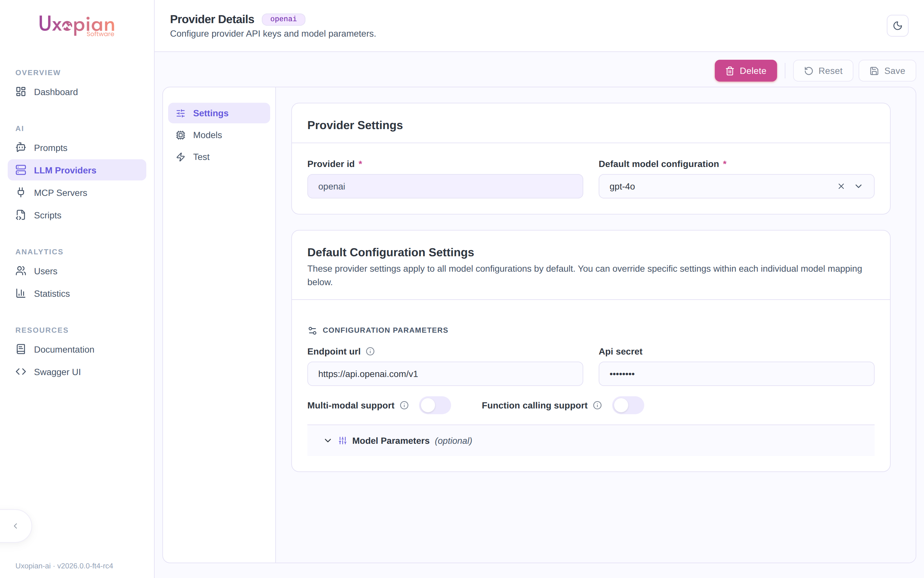Click the Default Configuration Settings heading
Screen dimensions: 924x578
(390, 252)
